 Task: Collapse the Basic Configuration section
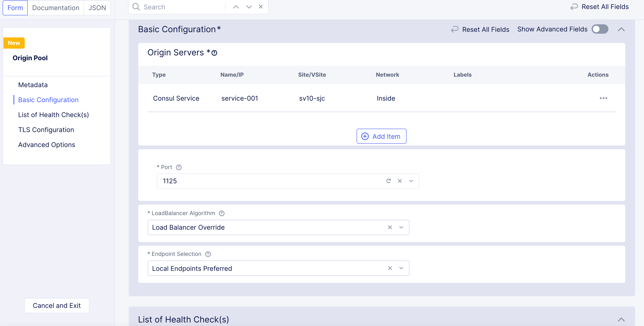pos(621,29)
